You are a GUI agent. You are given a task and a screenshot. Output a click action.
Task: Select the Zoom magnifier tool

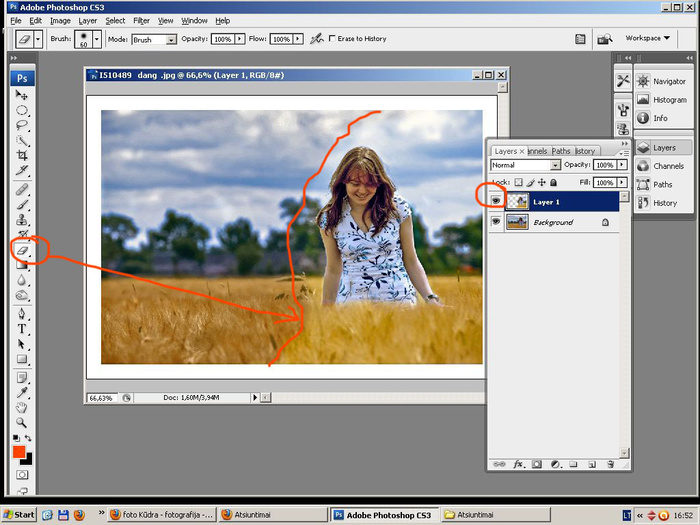(x=22, y=423)
